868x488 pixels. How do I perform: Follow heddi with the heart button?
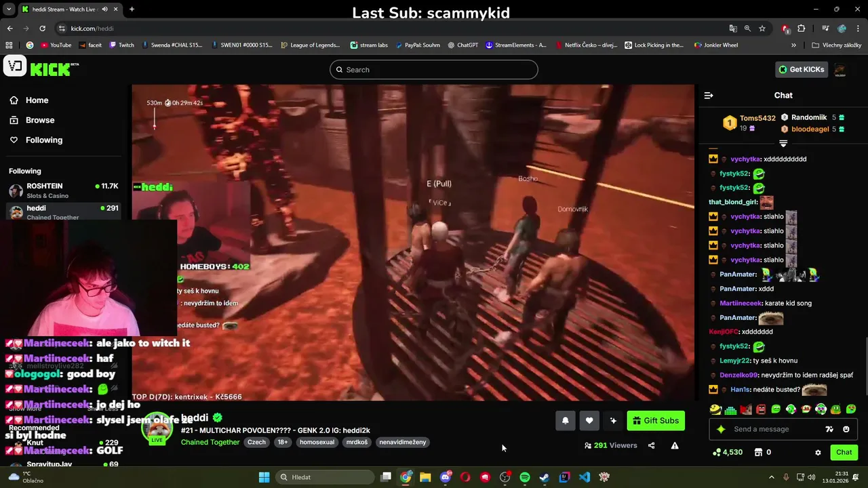(x=589, y=421)
